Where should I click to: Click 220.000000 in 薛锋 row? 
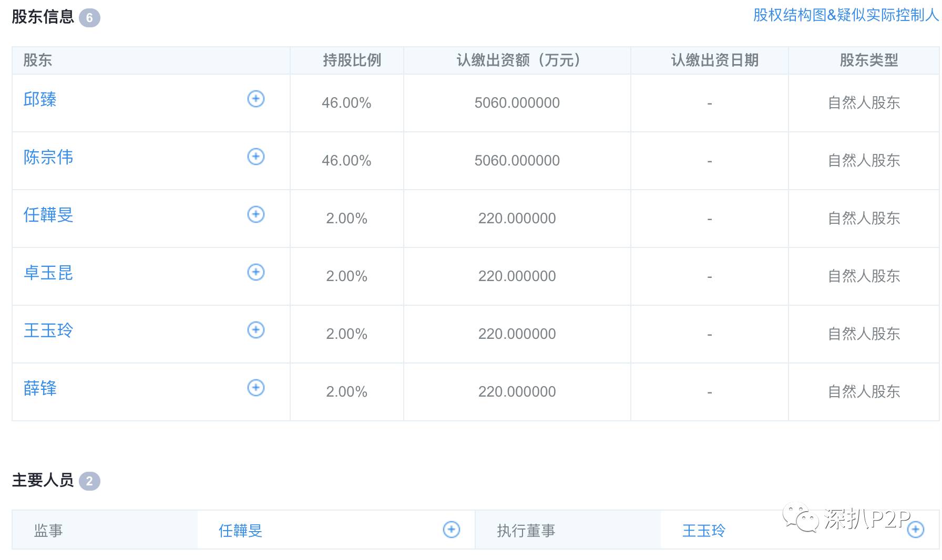pyautogui.click(x=517, y=392)
